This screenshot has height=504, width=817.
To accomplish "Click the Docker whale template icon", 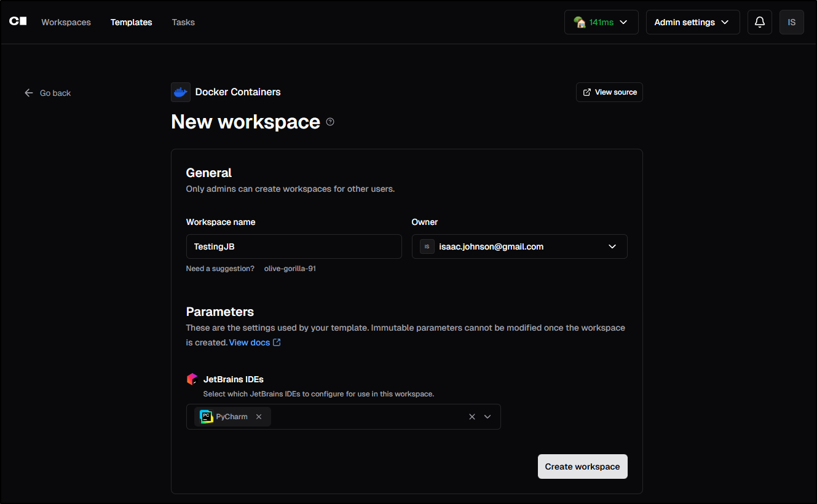I will (x=181, y=92).
